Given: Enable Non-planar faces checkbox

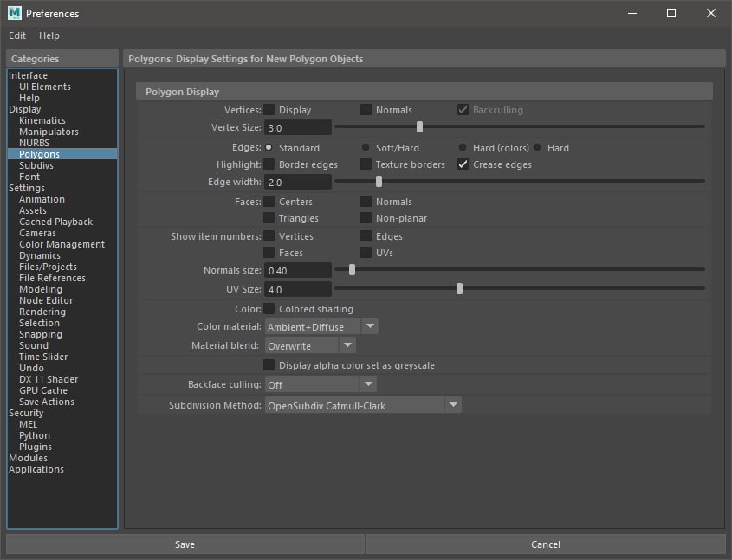Looking at the screenshot, I should click(366, 218).
